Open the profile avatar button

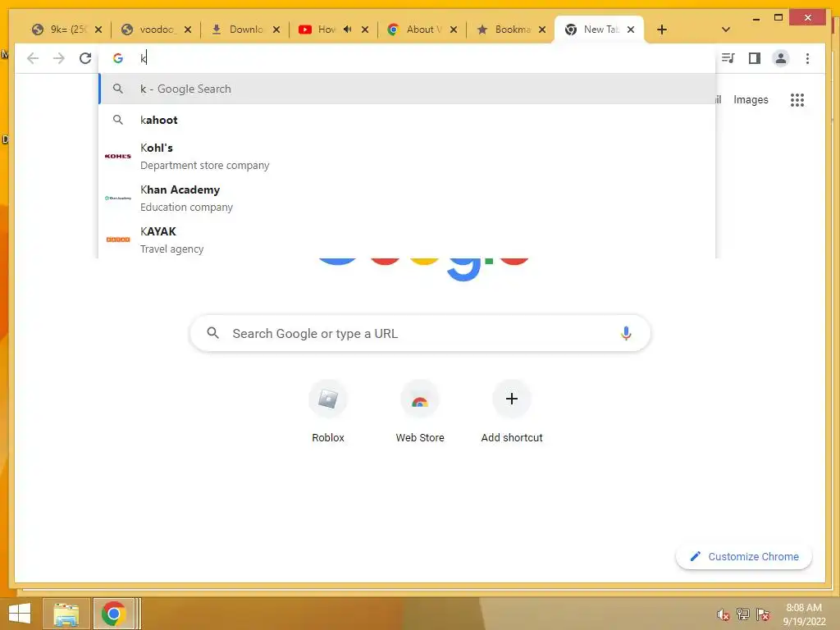tap(781, 58)
